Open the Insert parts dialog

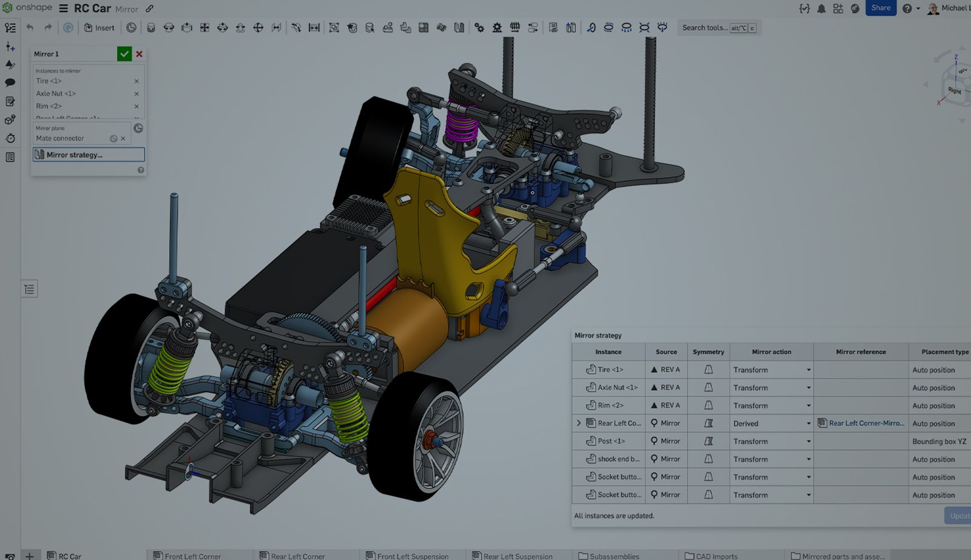pos(99,27)
